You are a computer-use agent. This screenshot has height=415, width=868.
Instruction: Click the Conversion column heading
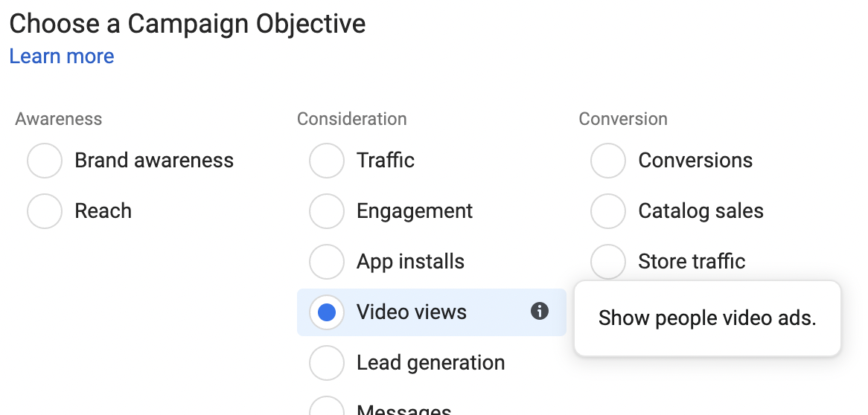click(623, 119)
